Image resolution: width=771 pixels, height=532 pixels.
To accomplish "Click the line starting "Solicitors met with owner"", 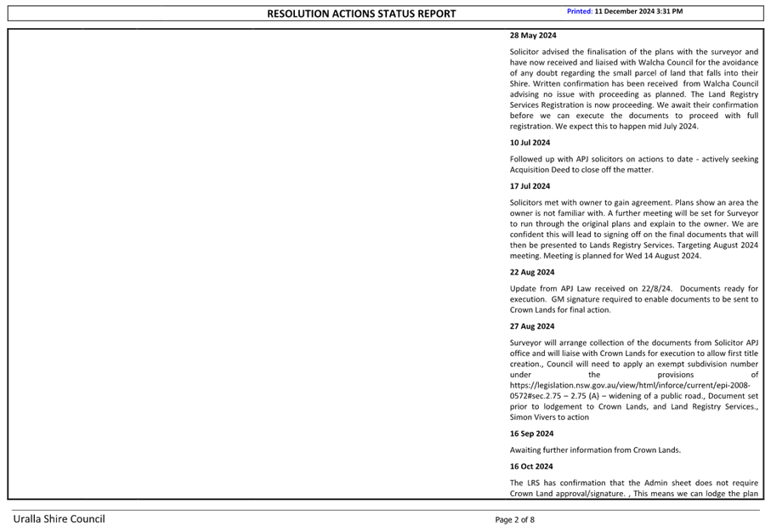I will point(634,202).
